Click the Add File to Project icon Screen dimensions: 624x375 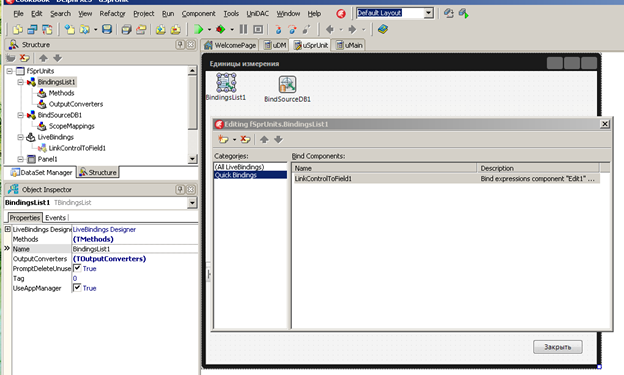(160, 29)
